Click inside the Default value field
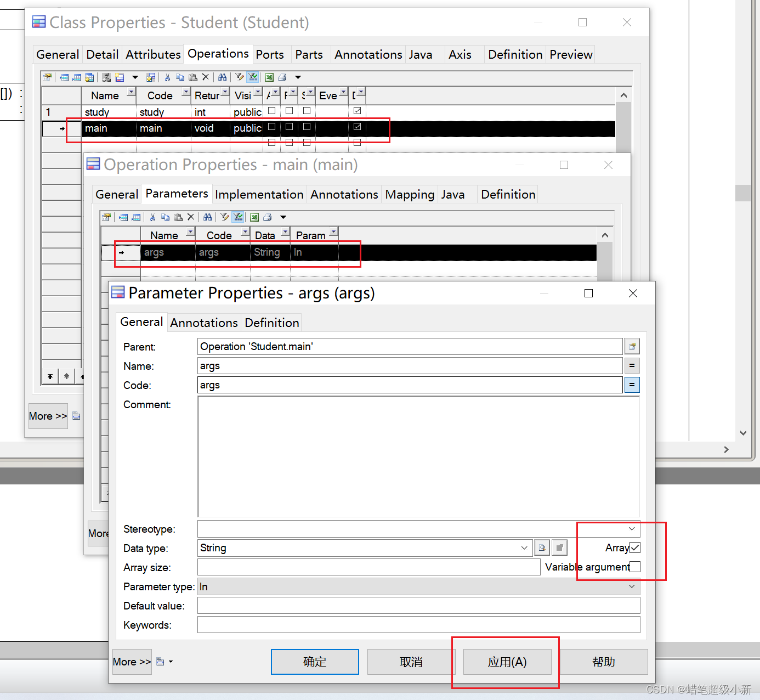The image size is (760, 700). point(417,605)
